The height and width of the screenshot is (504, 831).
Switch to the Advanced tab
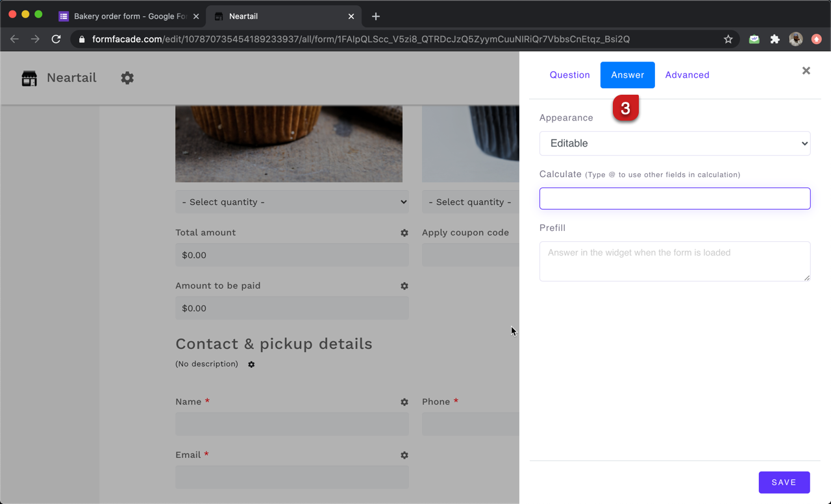pyautogui.click(x=687, y=75)
